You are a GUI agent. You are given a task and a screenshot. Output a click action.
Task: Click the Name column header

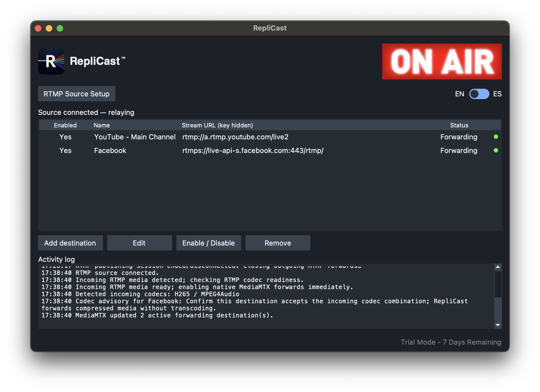tap(102, 125)
